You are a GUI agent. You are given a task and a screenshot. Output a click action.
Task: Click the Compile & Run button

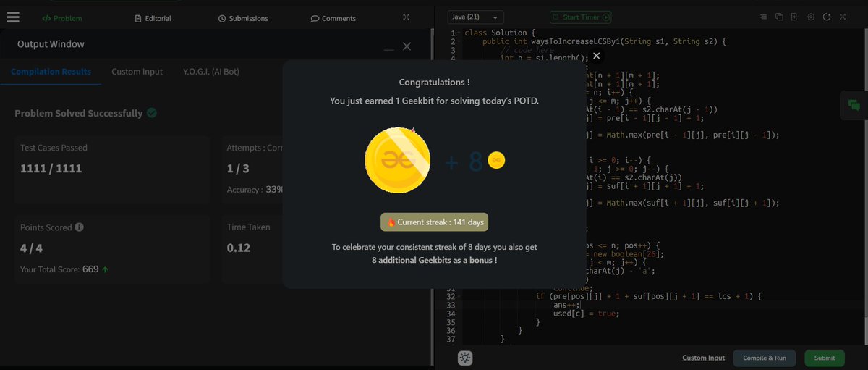pyautogui.click(x=765, y=358)
